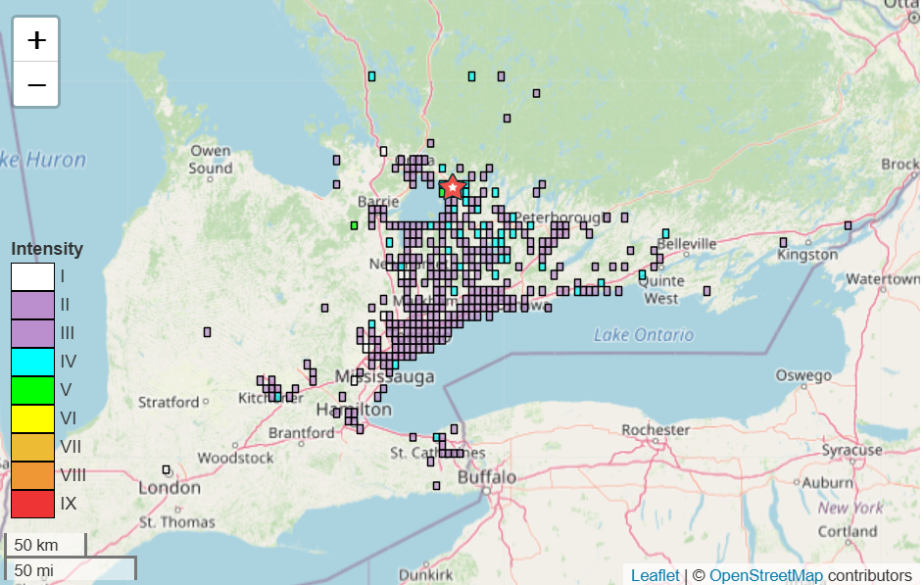Screen dimensions: 924x585
Task: Select the red star epicenter marker
Action: pyautogui.click(x=452, y=187)
